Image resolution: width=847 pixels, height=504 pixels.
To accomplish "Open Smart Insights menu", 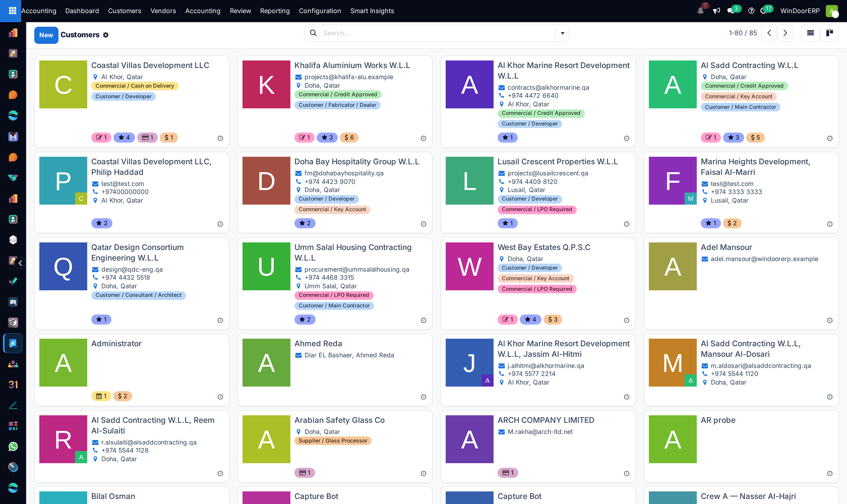I will click(372, 11).
